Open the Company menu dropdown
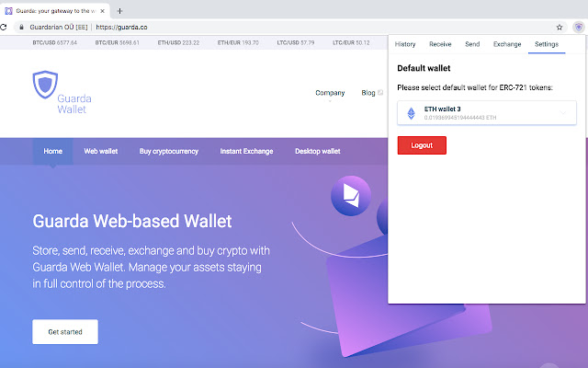This screenshot has height=368, width=588. point(330,93)
